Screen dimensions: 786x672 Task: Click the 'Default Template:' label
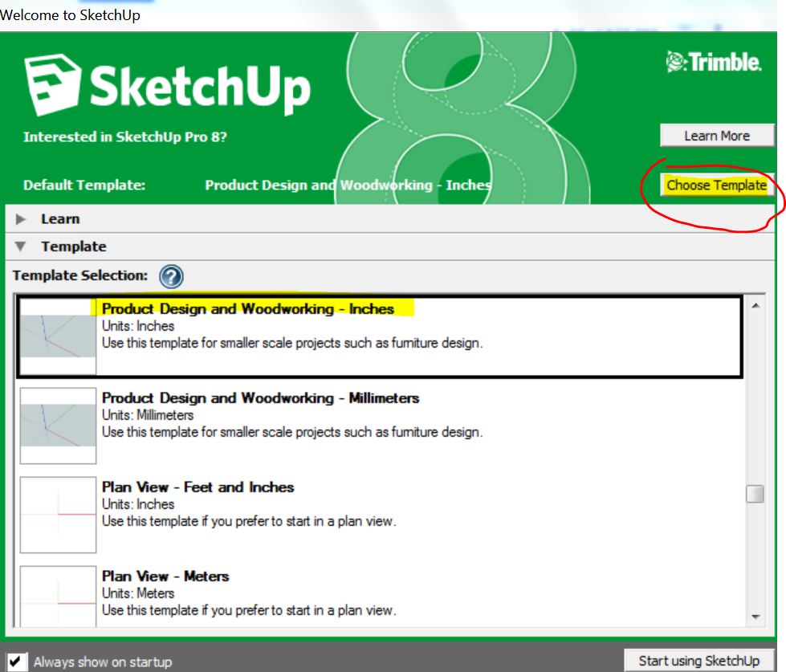point(84,185)
